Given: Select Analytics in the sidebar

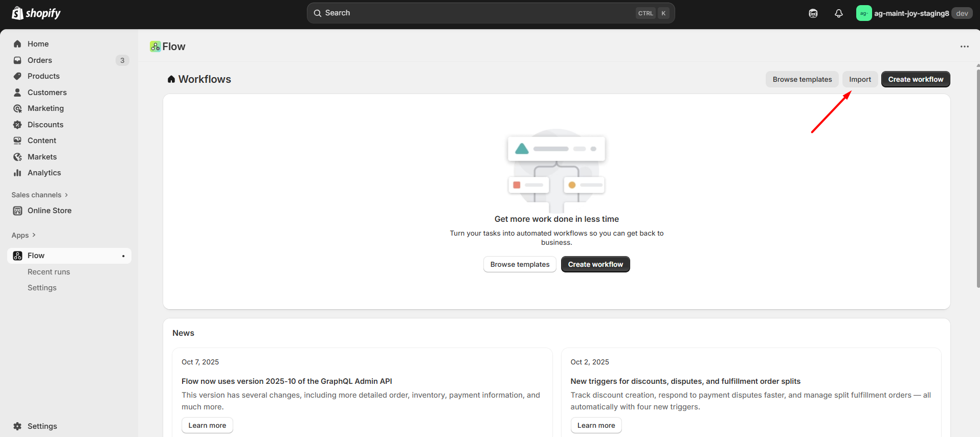Looking at the screenshot, I should pos(44,173).
